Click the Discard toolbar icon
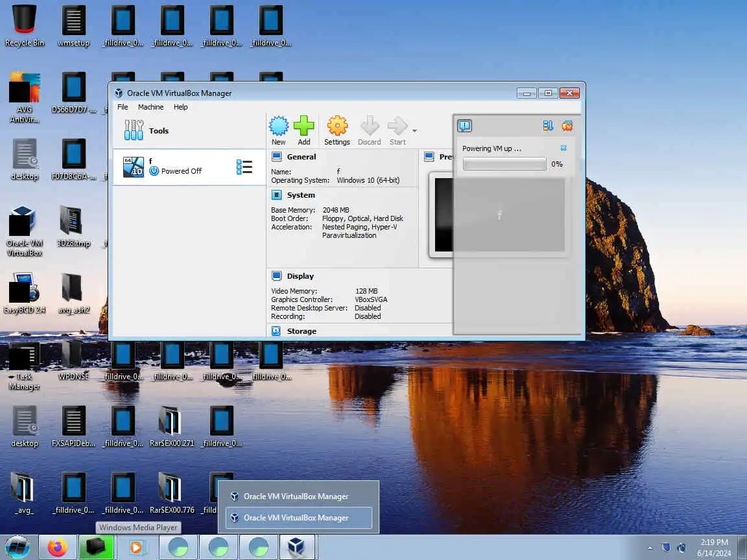 [x=369, y=130]
